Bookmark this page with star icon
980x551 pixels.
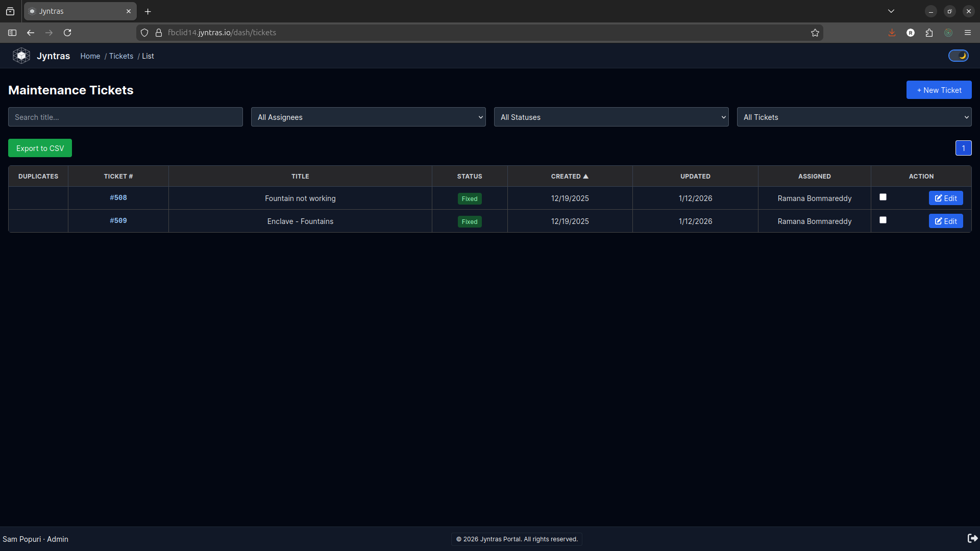[815, 33]
